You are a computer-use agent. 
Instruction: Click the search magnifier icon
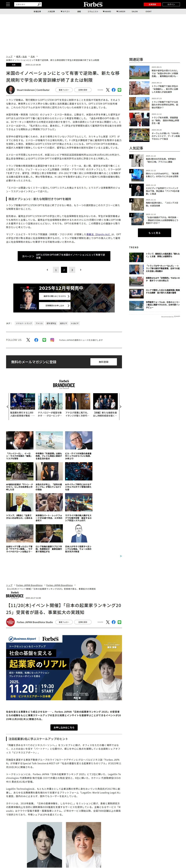(39, 4)
